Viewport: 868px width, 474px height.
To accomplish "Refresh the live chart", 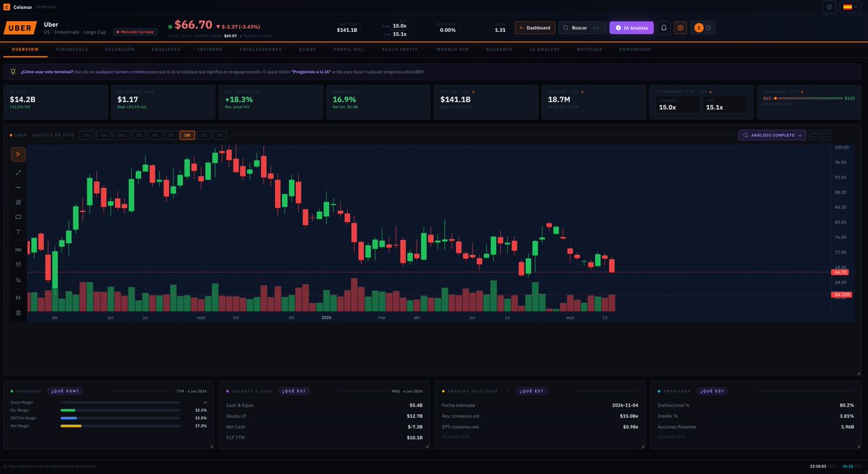I will click(814, 135).
